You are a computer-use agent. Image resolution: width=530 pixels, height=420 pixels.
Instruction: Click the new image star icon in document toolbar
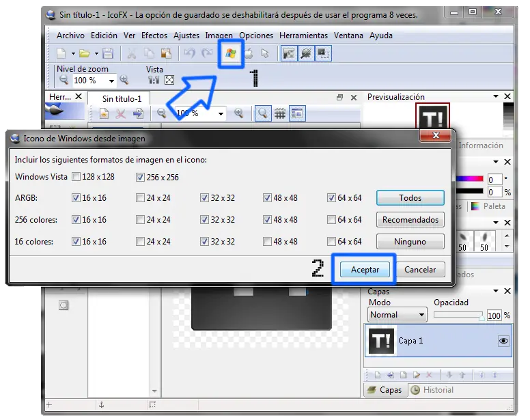(x=104, y=113)
